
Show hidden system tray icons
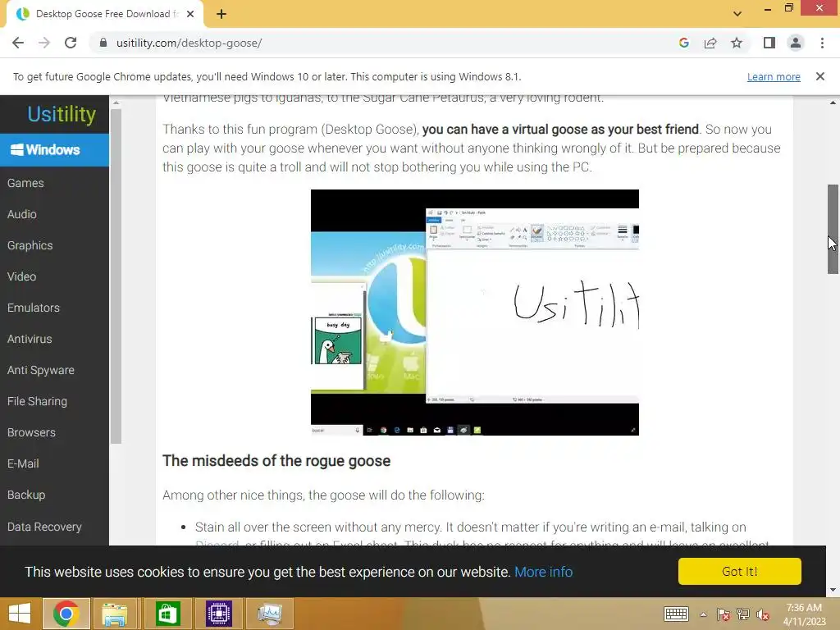pyautogui.click(x=703, y=614)
